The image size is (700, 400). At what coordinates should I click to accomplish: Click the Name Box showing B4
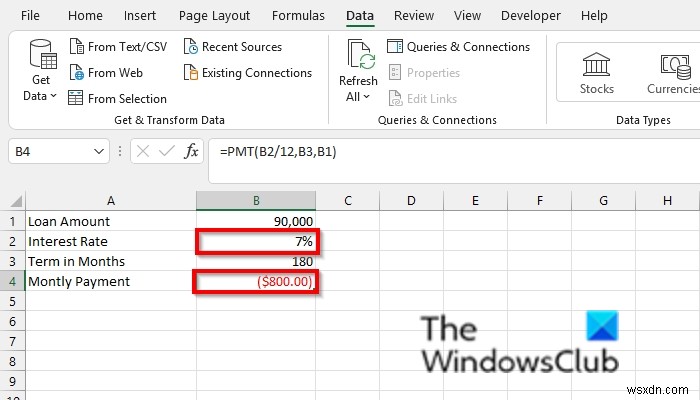(x=50, y=151)
